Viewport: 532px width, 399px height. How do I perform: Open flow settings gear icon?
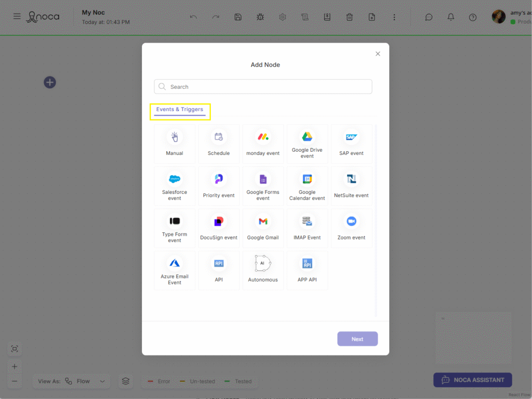(x=283, y=17)
